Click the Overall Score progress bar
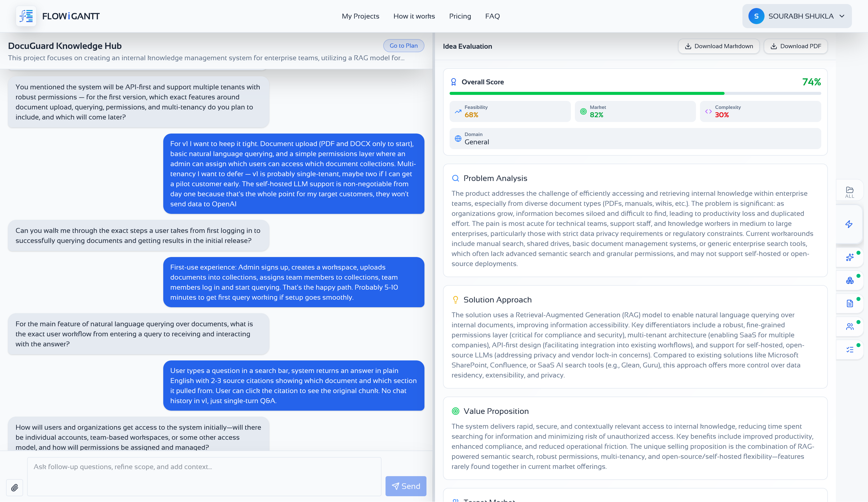 click(635, 93)
